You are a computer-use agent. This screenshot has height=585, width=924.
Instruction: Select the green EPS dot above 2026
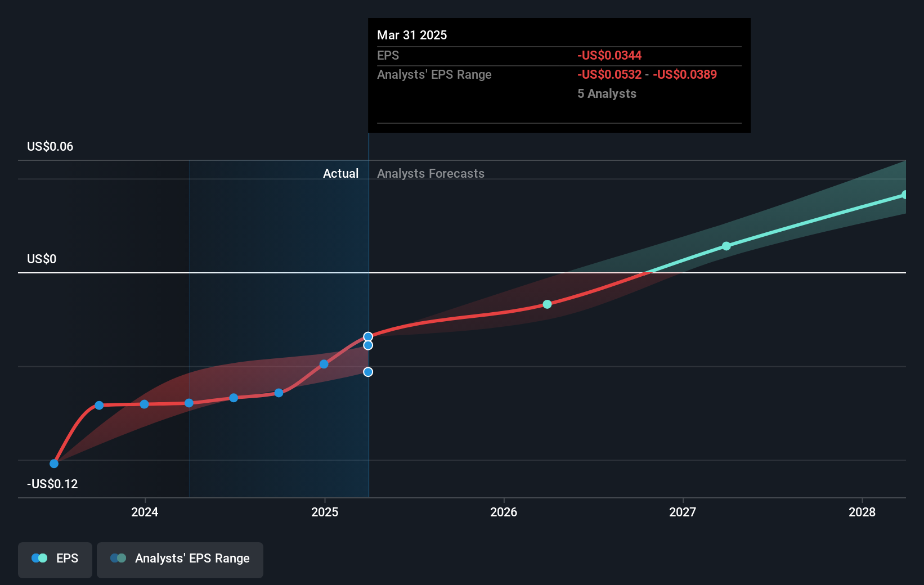(x=546, y=304)
